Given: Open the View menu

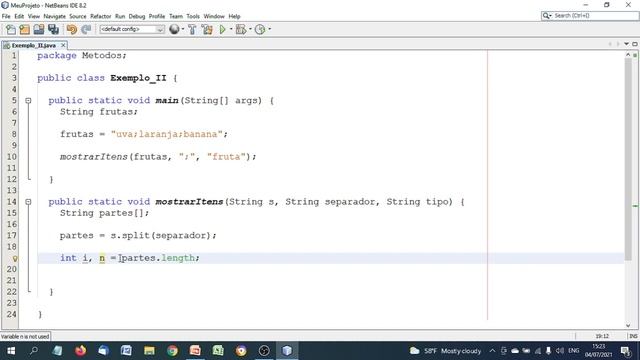Looking at the screenshot, I should (x=34, y=16).
